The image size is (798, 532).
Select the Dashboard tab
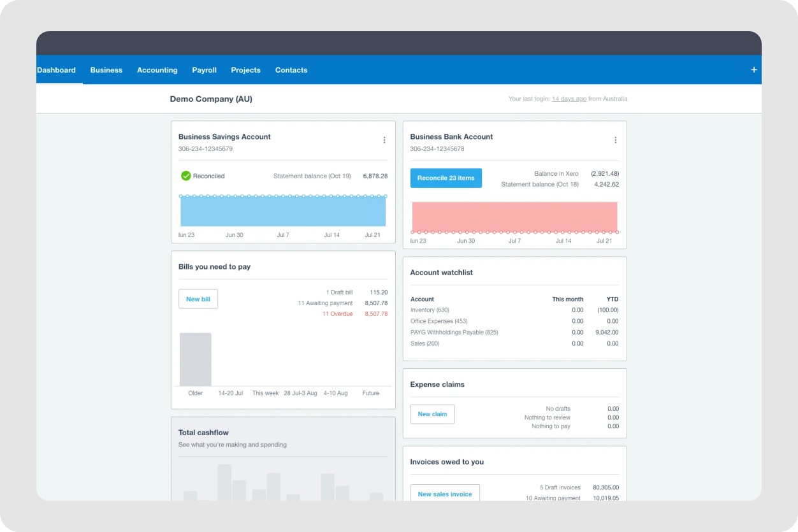click(56, 69)
